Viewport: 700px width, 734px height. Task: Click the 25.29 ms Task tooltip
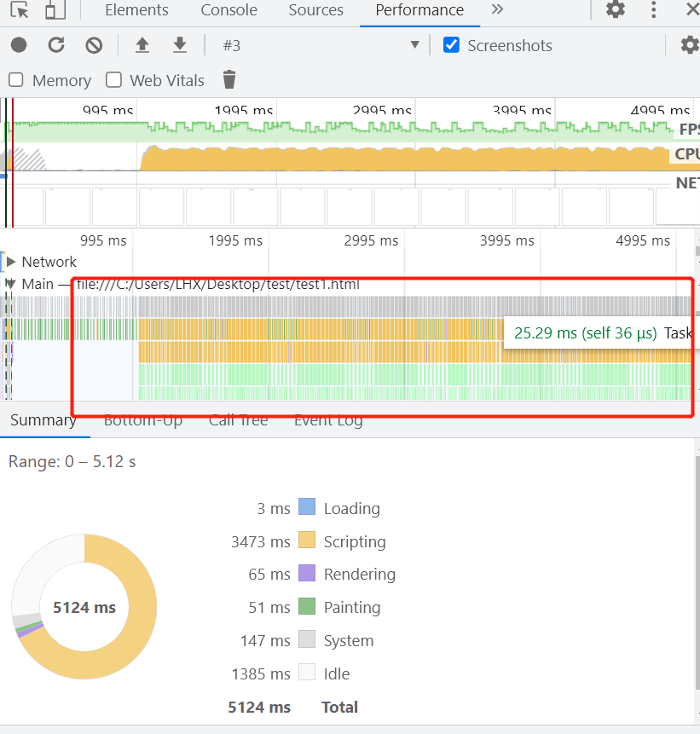(602, 332)
